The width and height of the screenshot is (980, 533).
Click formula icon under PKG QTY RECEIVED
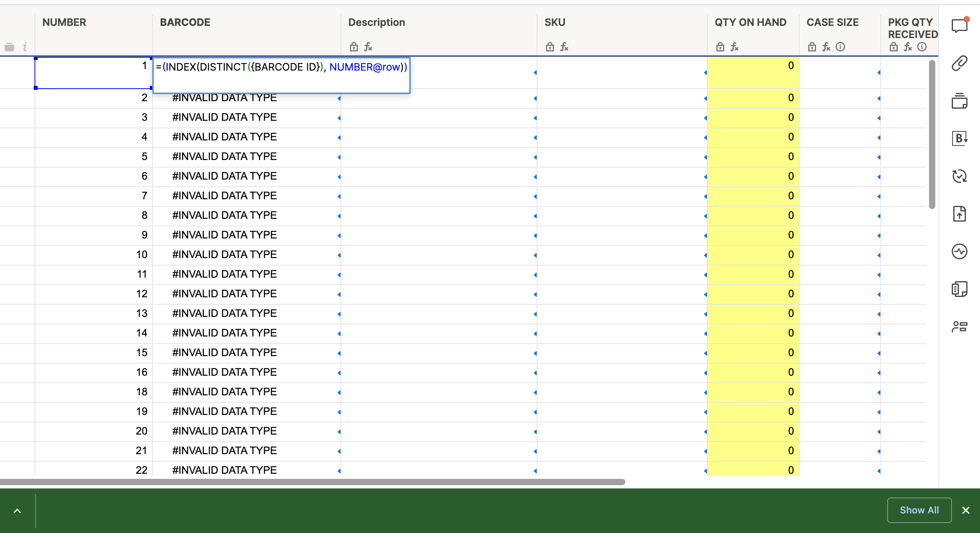908,47
